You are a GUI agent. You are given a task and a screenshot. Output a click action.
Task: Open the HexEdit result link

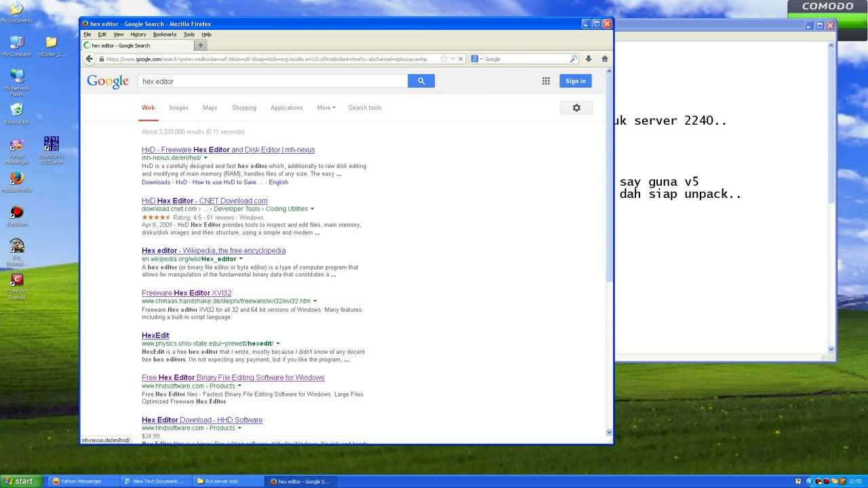[x=155, y=335]
